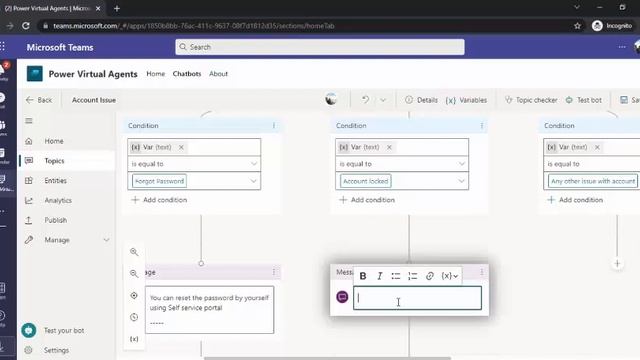The height and width of the screenshot is (360, 640).
Task: Open options menu of Account locked condition
Action: click(482, 126)
